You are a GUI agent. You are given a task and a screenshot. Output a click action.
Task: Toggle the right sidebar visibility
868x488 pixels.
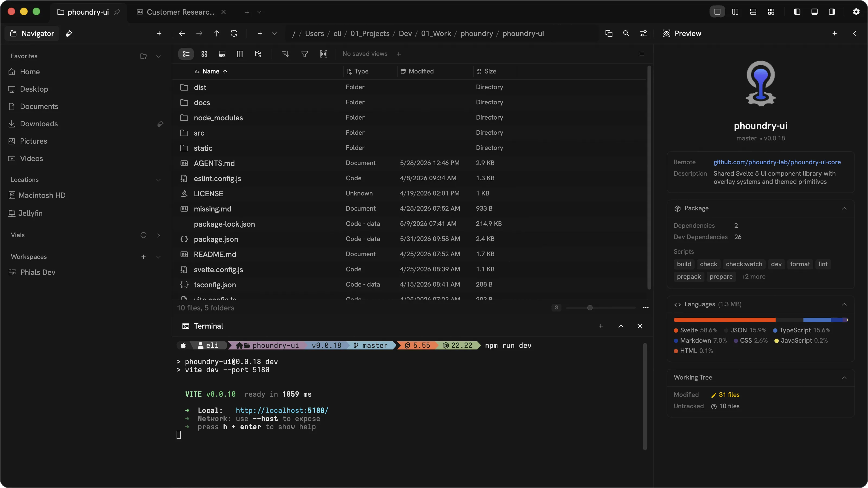[x=832, y=12]
